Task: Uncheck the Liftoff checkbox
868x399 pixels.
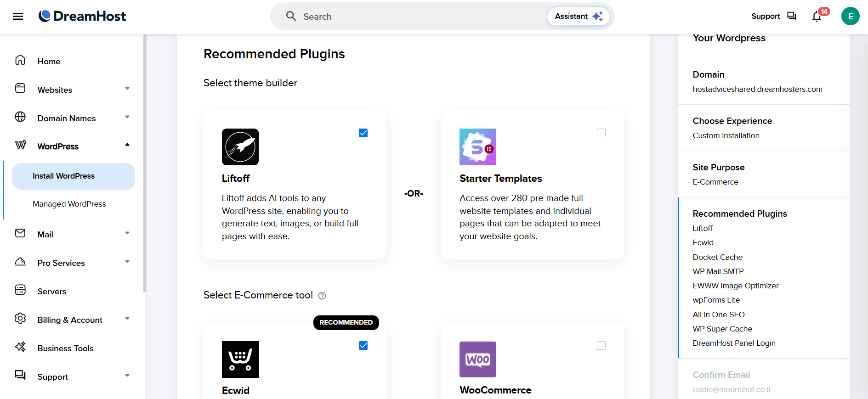Action: pyautogui.click(x=363, y=133)
